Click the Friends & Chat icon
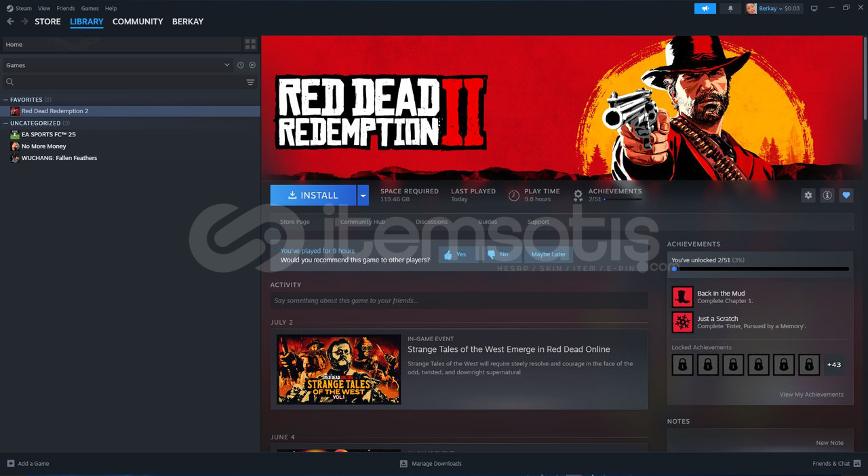The width and height of the screenshot is (868, 476). pos(857,464)
